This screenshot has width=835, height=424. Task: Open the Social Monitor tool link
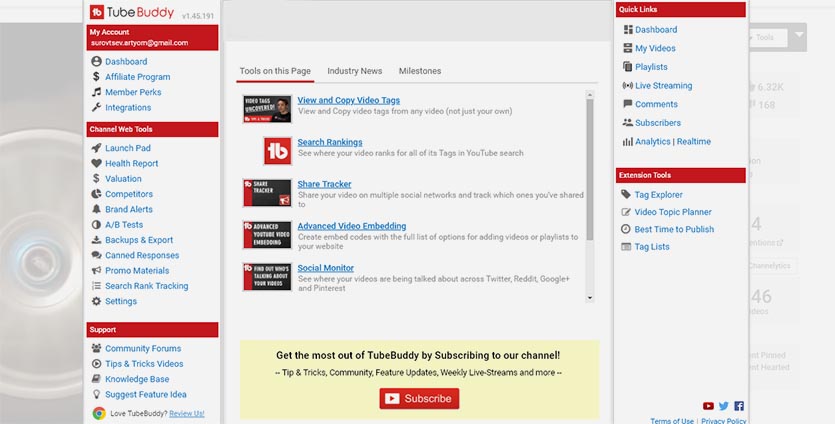tap(325, 268)
